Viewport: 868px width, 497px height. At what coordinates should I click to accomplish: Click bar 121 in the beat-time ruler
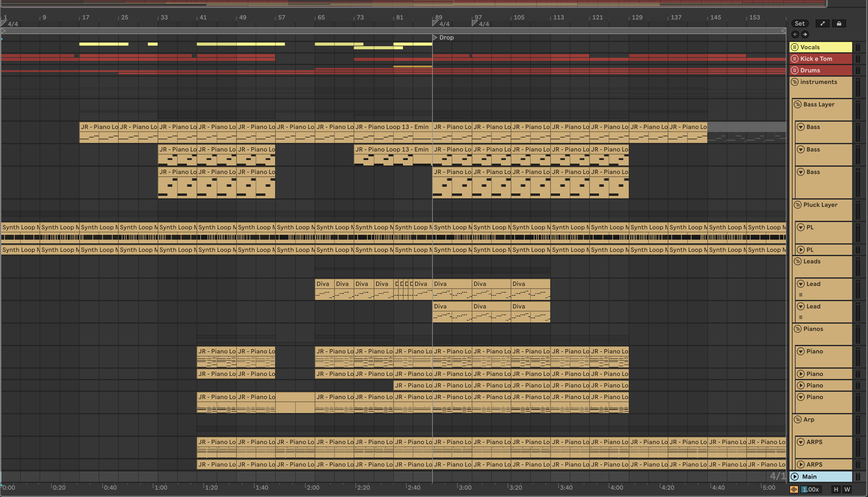pyautogui.click(x=597, y=17)
